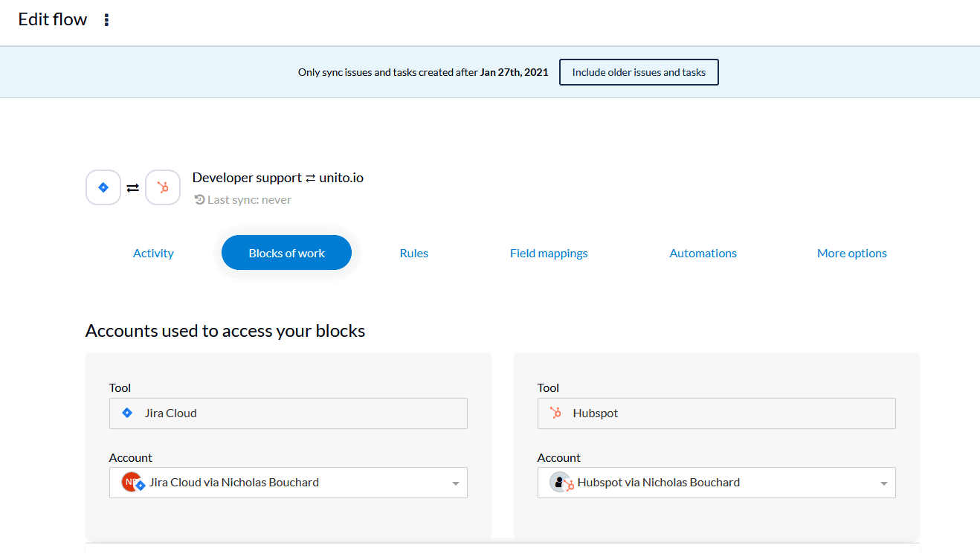This screenshot has width=980, height=554.
Task: Open the Automations tab
Action: [703, 253]
